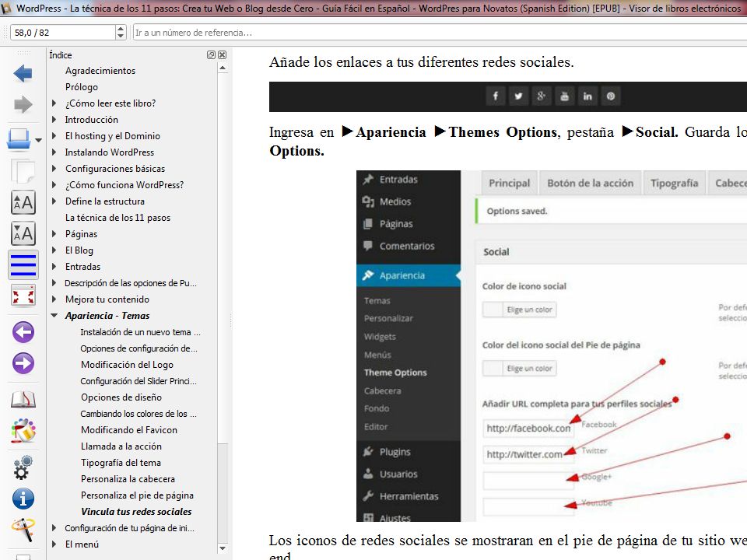Open 'Configuración de tu página de ini...'
The width and height of the screenshot is (747, 560).
[x=130, y=528]
